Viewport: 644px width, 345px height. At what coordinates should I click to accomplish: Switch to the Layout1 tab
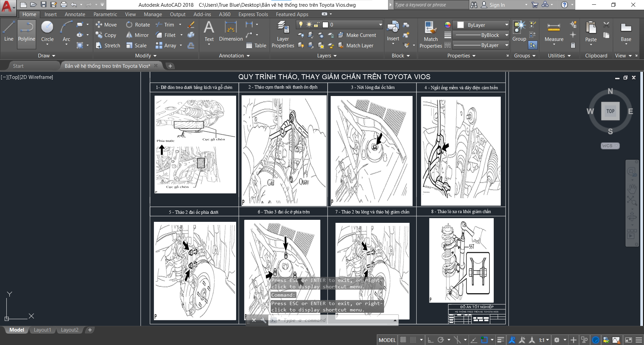[x=42, y=330]
